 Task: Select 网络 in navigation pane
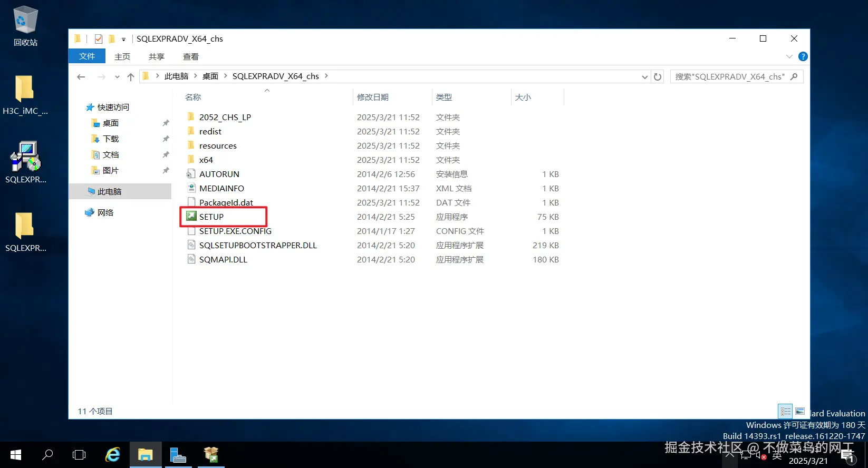click(x=105, y=212)
